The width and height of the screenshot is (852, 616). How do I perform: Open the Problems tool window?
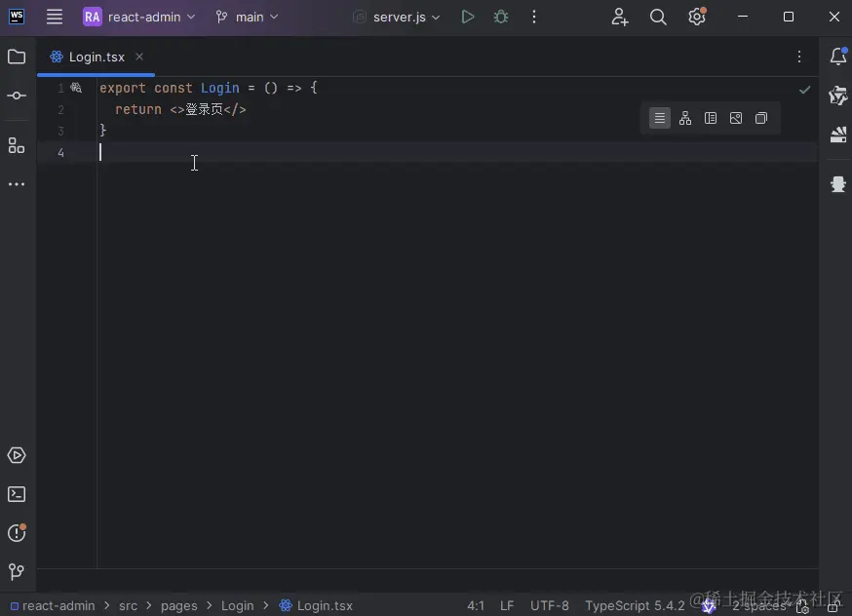pos(17,533)
